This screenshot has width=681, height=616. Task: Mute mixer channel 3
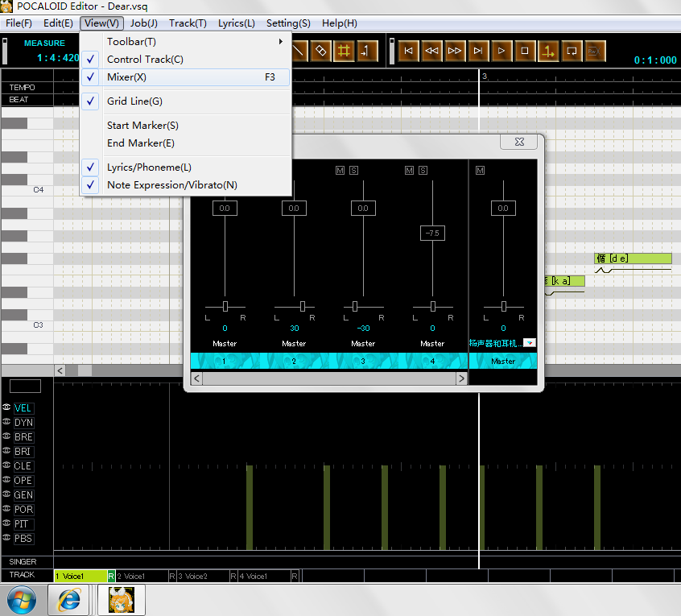(340, 170)
